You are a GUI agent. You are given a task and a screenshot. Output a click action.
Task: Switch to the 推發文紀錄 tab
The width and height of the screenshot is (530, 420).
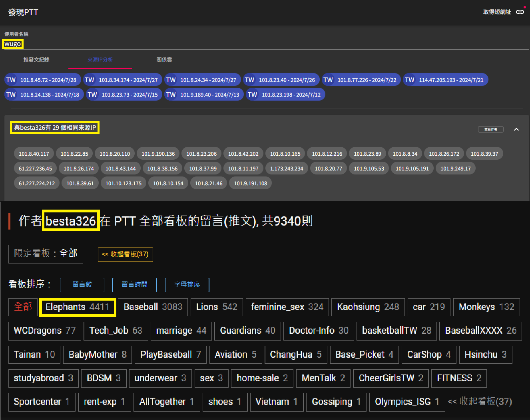(x=36, y=59)
